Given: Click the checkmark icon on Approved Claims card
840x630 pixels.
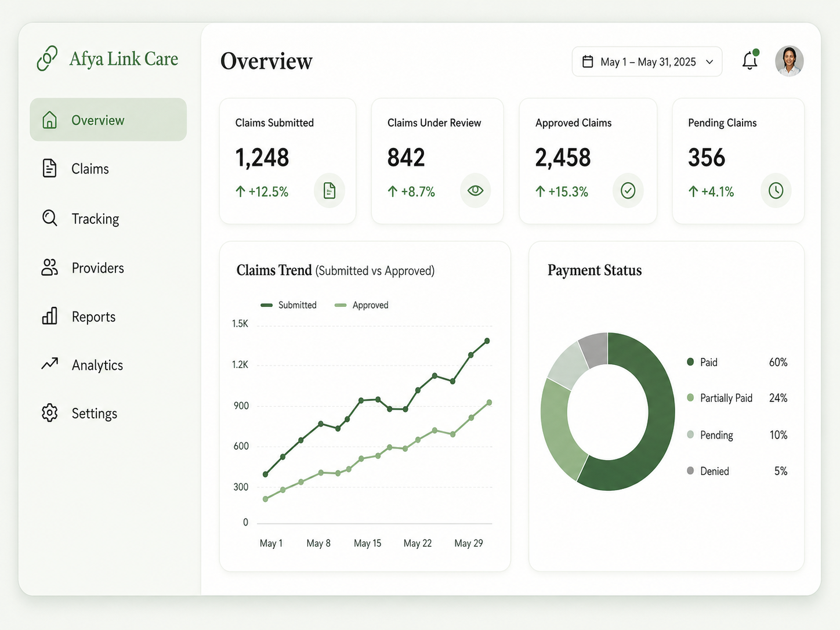Looking at the screenshot, I should [628, 190].
